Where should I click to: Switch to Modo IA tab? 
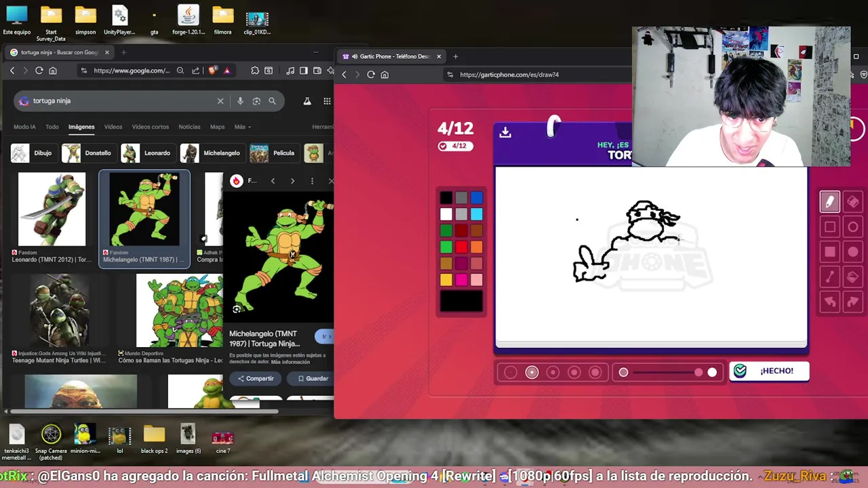coord(24,127)
